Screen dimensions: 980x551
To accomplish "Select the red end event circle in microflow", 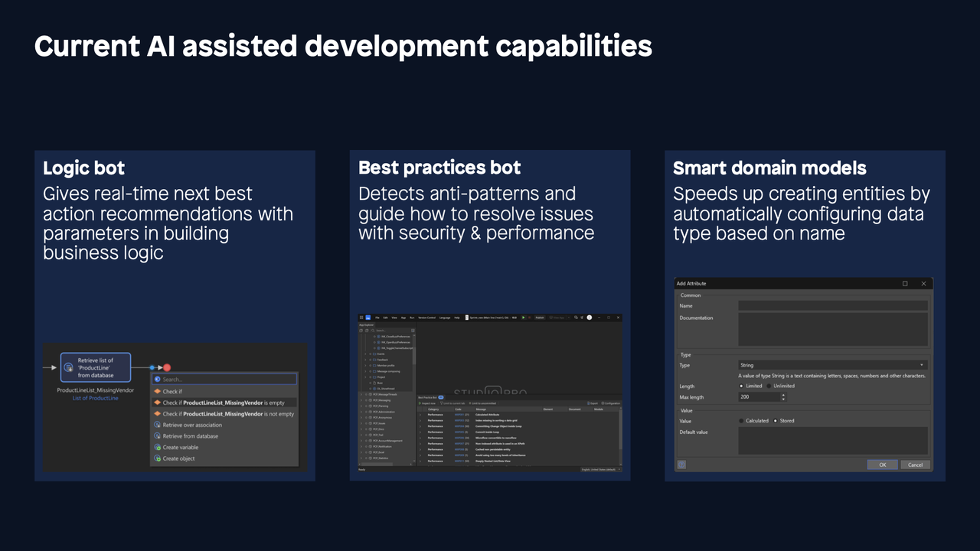I will pos(167,368).
